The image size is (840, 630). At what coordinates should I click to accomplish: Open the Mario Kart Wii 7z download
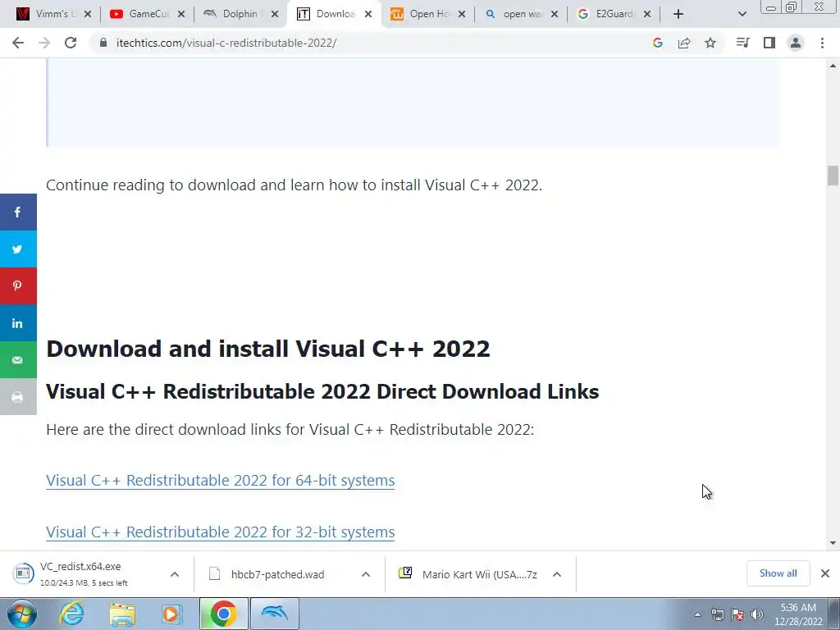click(x=468, y=574)
